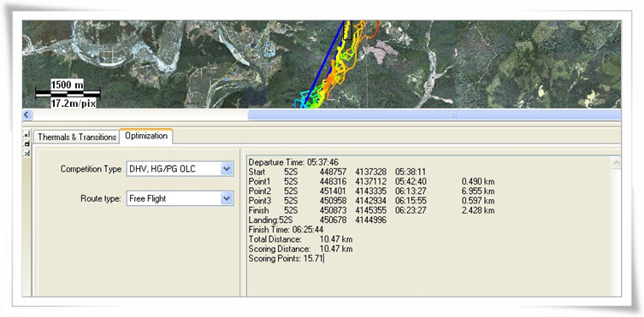Viewport: 644px width, 317px height.
Task: Click the Free Flight combo box field
Action: tap(180, 198)
